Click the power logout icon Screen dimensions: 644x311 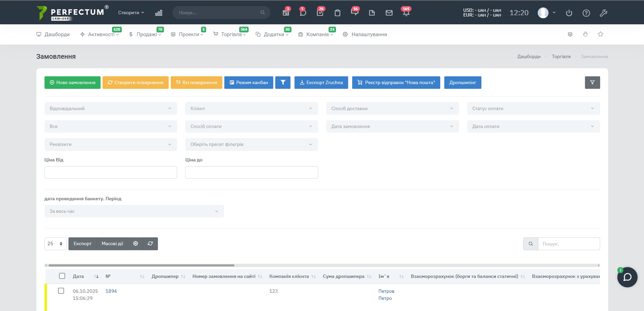(x=569, y=13)
